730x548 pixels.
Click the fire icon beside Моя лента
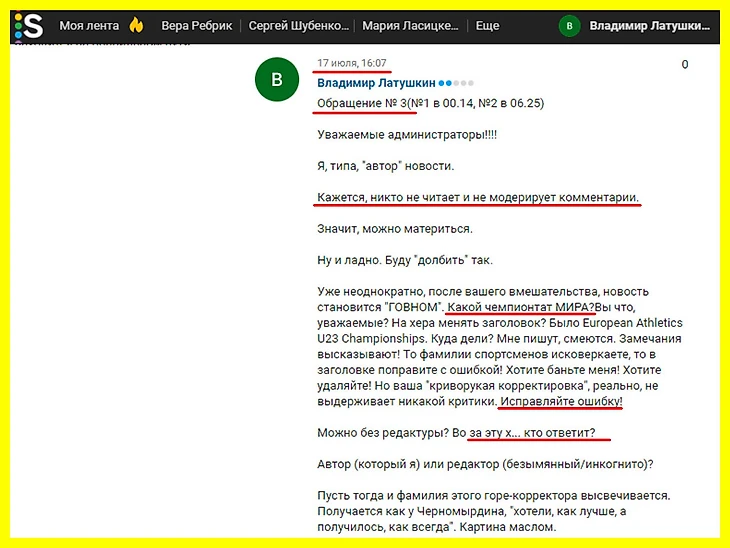point(136,25)
